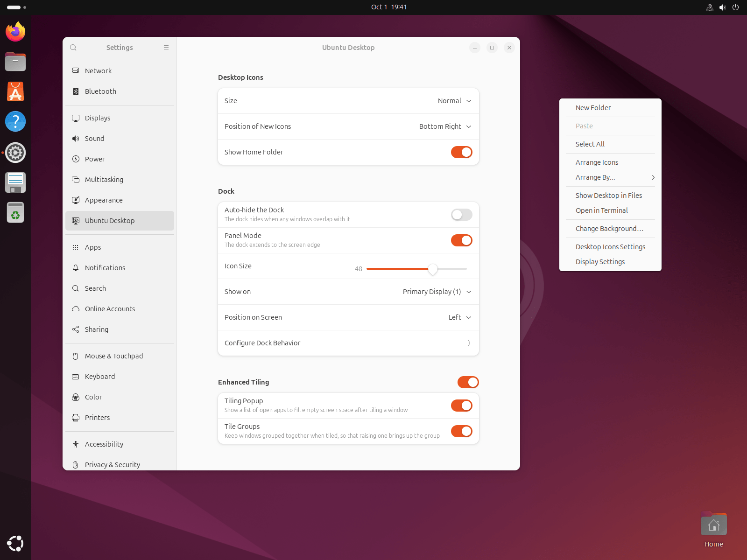
Task: Open Position of New Icons dropdown
Action: tap(445, 126)
